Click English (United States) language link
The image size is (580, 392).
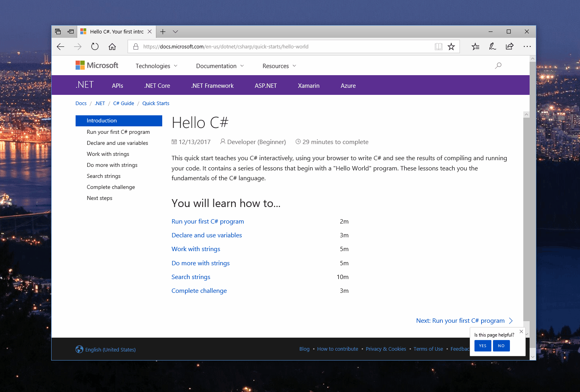(110, 350)
